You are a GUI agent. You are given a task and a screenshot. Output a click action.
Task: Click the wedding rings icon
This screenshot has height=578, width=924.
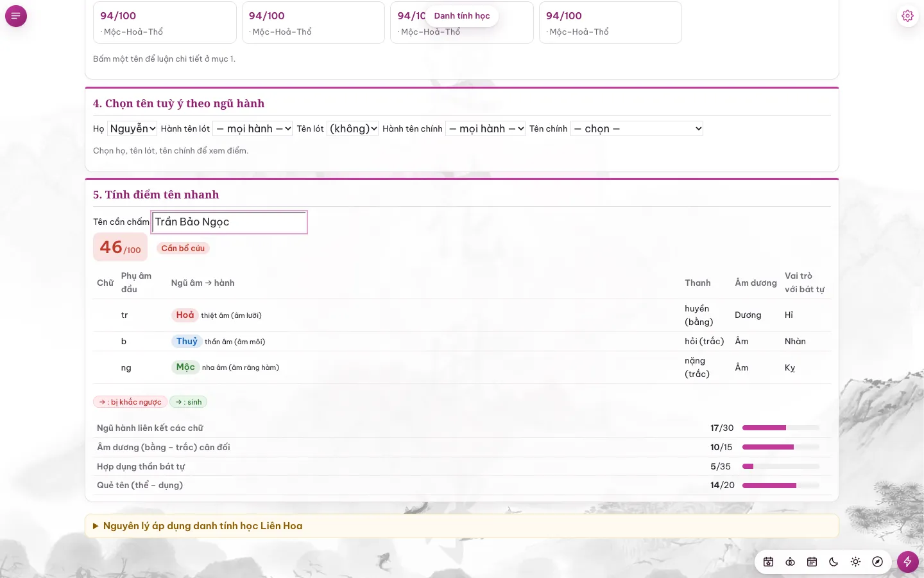coord(790,562)
